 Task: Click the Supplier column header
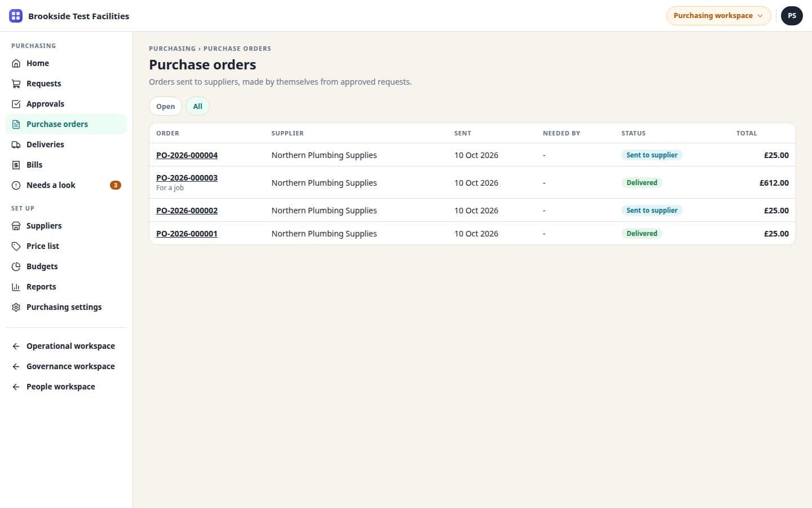point(288,133)
